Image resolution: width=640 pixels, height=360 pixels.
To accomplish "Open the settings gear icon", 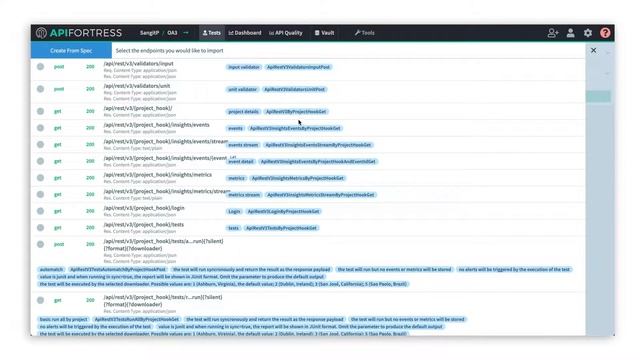I will pos(588,33).
